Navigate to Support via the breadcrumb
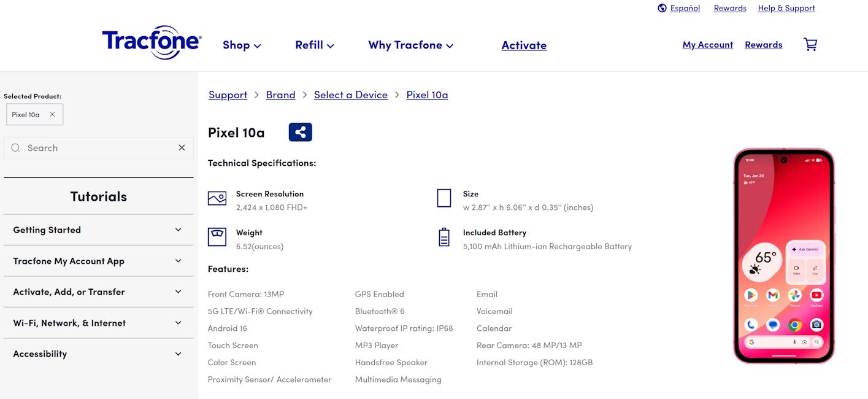The height and width of the screenshot is (399, 868). (x=228, y=95)
